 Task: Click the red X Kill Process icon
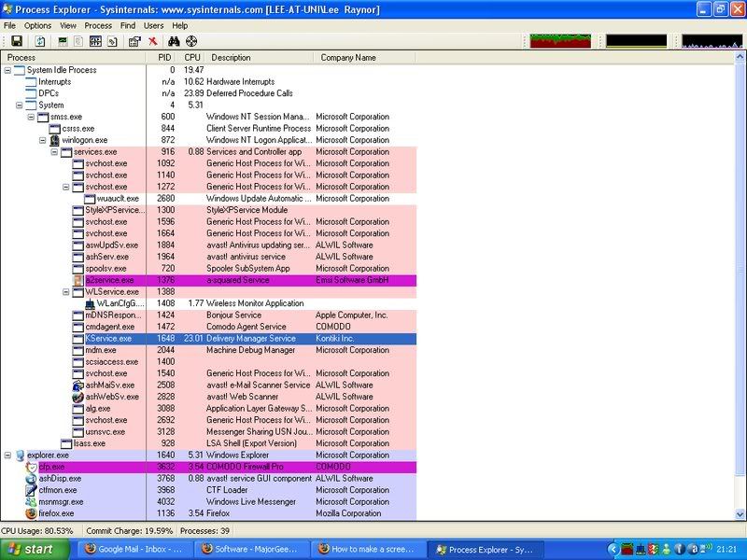tap(152, 41)
